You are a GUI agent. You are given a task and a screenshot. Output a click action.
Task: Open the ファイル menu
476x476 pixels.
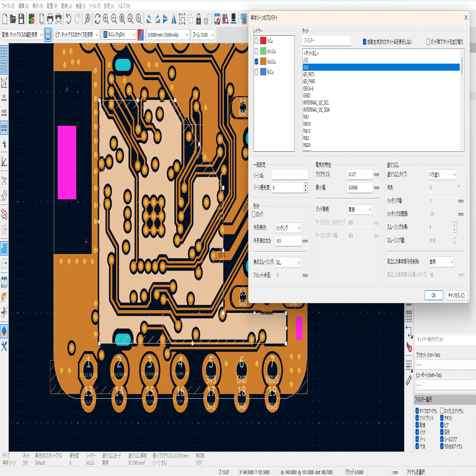click(x=8, y=6)
